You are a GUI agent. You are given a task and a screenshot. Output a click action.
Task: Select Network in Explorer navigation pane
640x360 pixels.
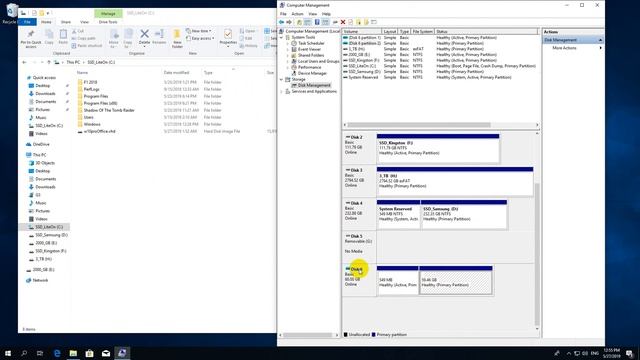point(40,280)
